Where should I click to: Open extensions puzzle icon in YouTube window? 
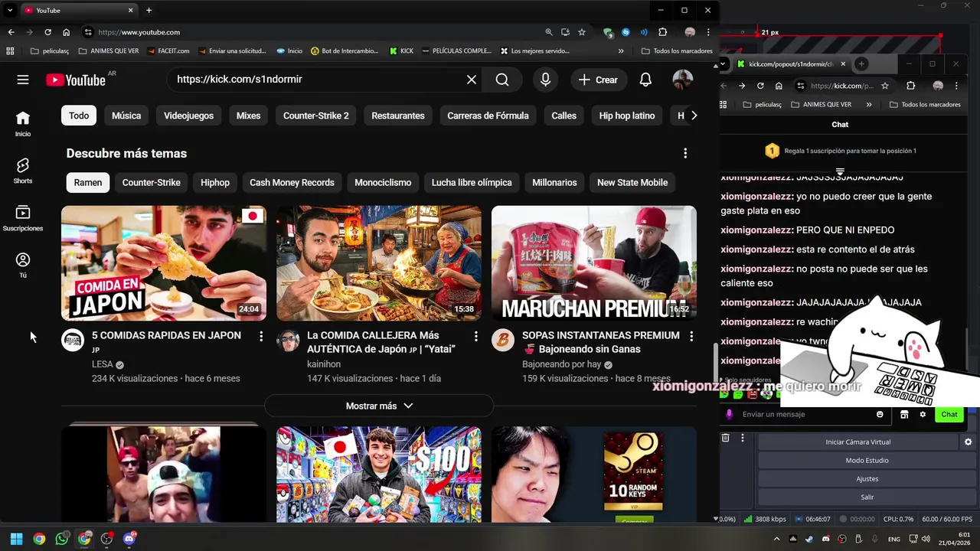[x=663, y=32]
